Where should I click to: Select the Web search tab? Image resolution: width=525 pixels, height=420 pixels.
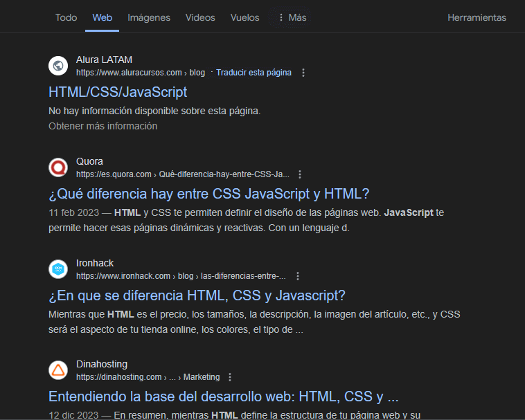tap(102, 17)
